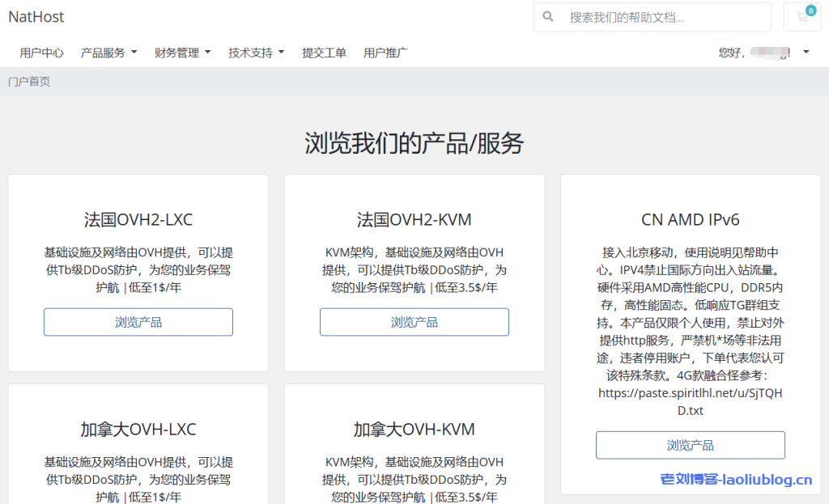Screen dimensions: 829x504
Task: Click the cart item count badge showing 0
Action: [812, 10]
